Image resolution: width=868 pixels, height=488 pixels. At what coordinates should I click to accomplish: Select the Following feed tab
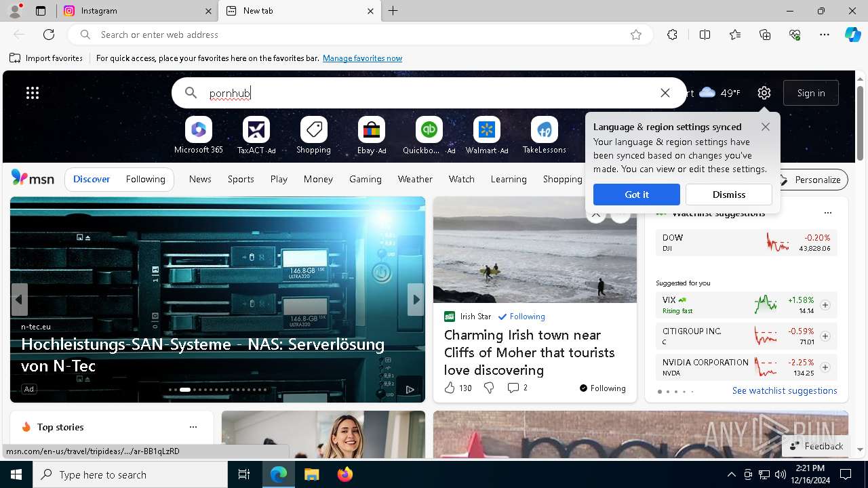tap(145, 179)
